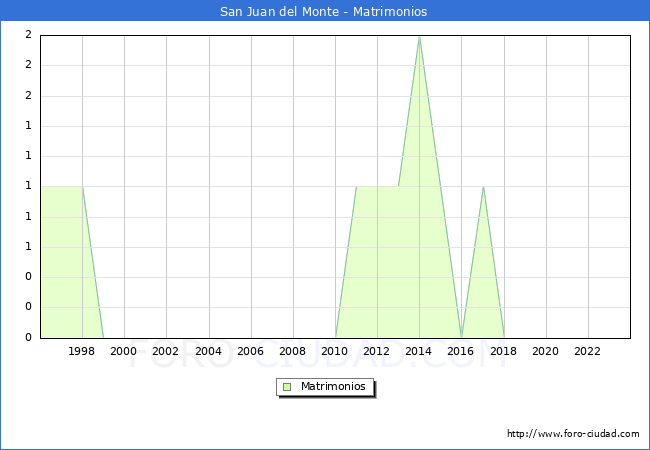Image resolution: width=650 pixels, height=450 pixels.
Task: Open the www.foro-ciudad.com link
Action: (x=573, y=434)
